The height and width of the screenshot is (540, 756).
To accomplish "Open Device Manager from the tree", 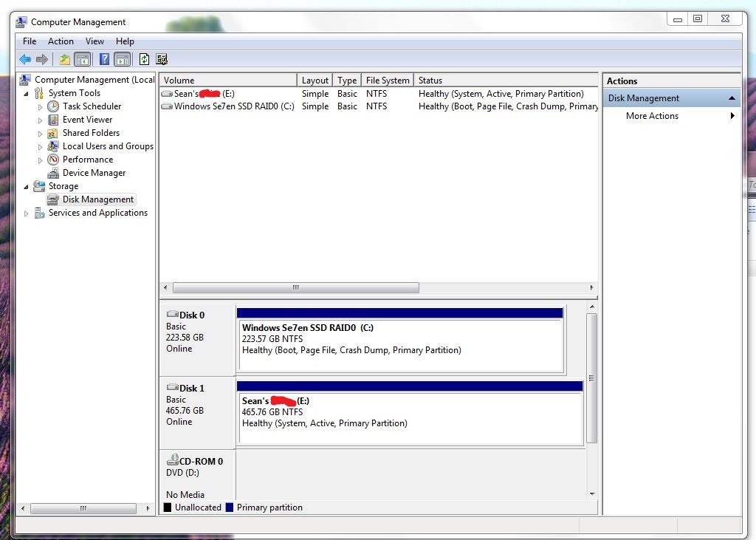I will [x=94, y=173].
